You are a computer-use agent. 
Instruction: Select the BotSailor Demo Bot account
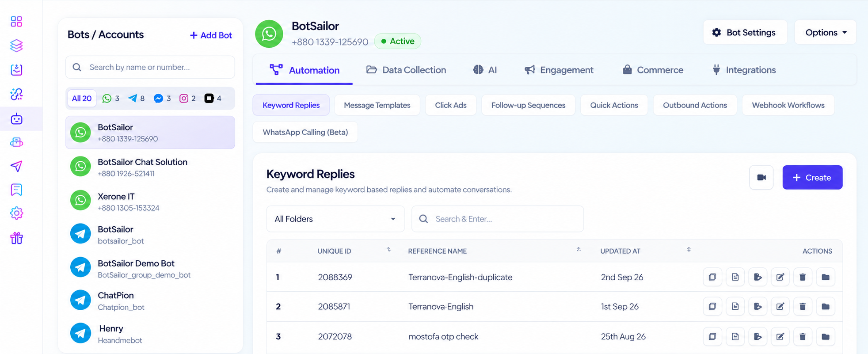pyautogui.click(x=150, y=269)
